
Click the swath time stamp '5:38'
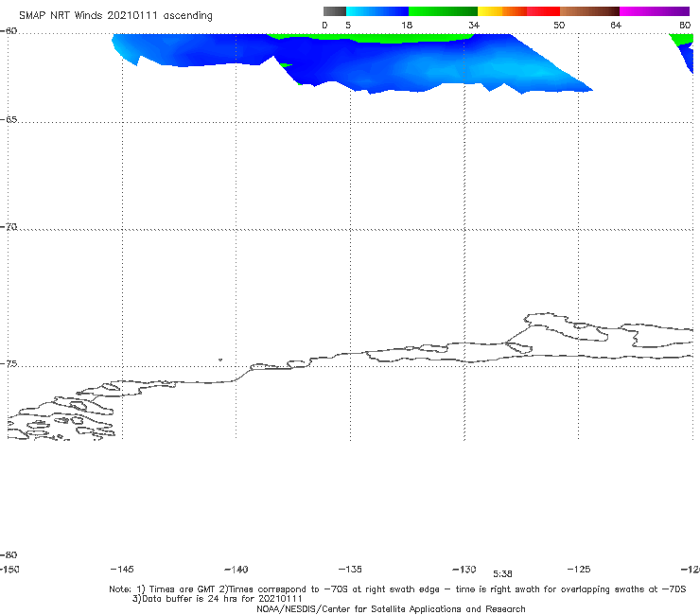coord(502,574)
